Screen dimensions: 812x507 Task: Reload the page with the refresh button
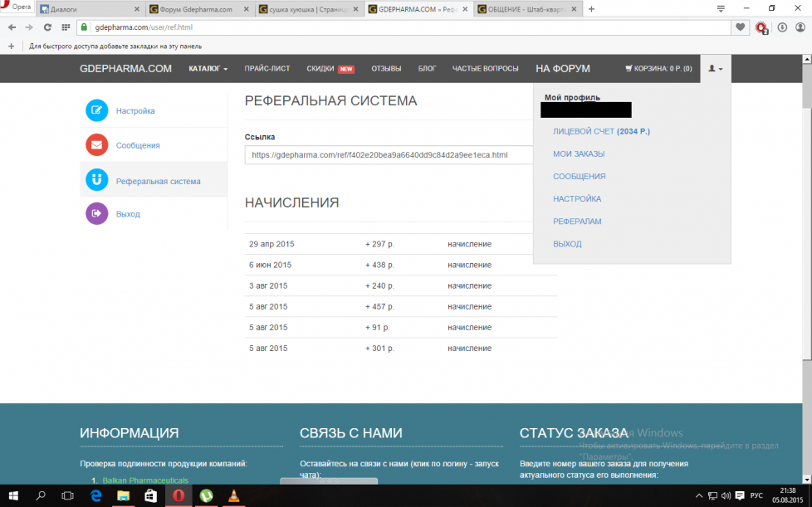[47, 27]
